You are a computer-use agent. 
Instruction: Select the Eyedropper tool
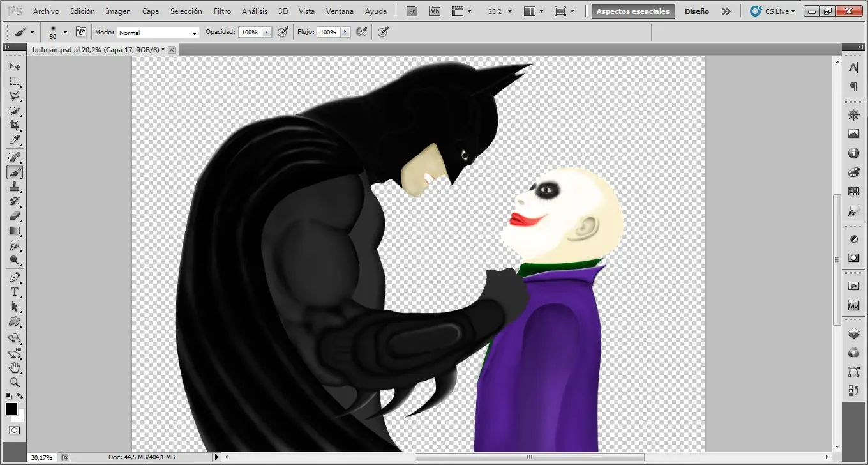point(15,141)
